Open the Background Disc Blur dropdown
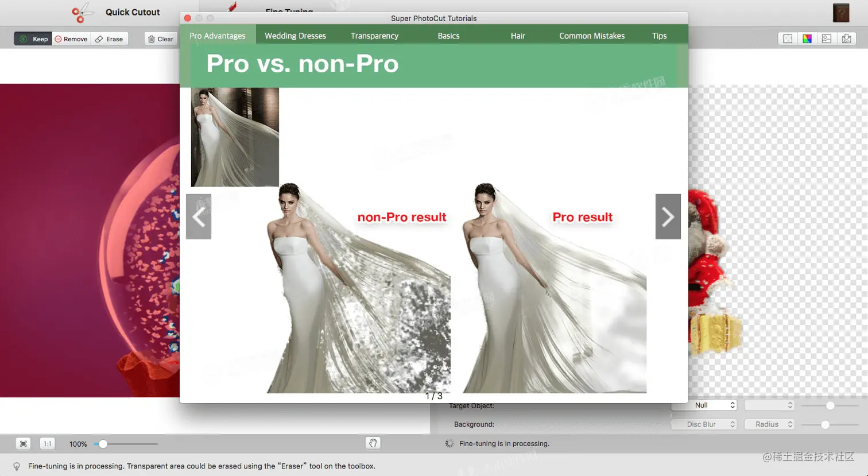 pyautogui.click(x=704, y=424)
